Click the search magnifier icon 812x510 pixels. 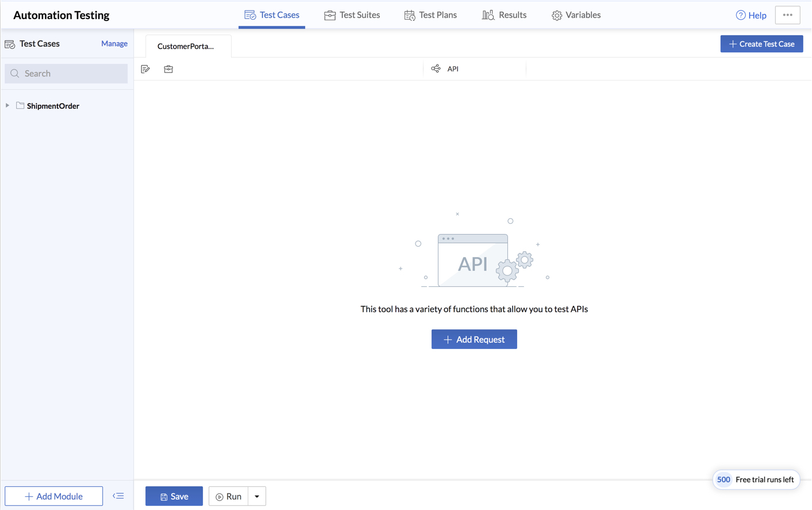15,74
